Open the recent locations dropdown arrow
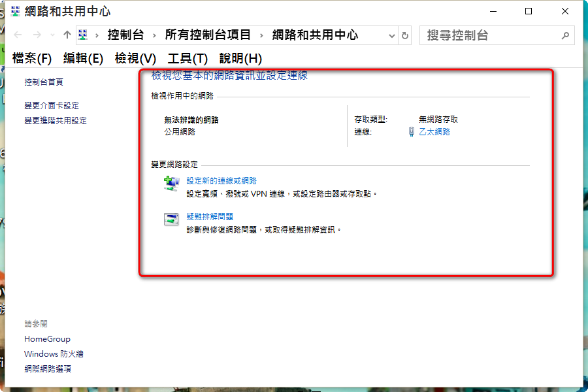Screen dimensions: 588x392 pyautogui.click(x=52, y=35)
